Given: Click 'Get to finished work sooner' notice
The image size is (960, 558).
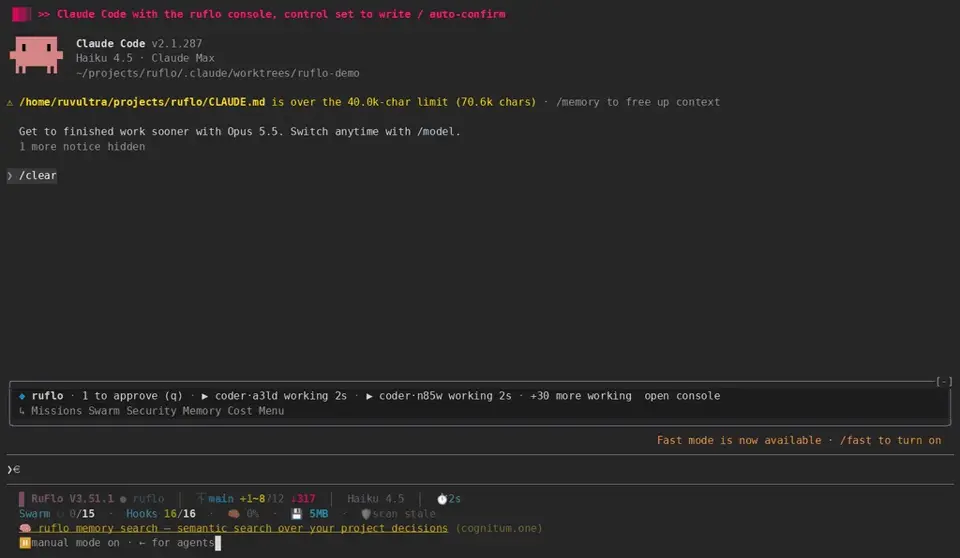Looking at the screenshot, I should tap(239, 132).
